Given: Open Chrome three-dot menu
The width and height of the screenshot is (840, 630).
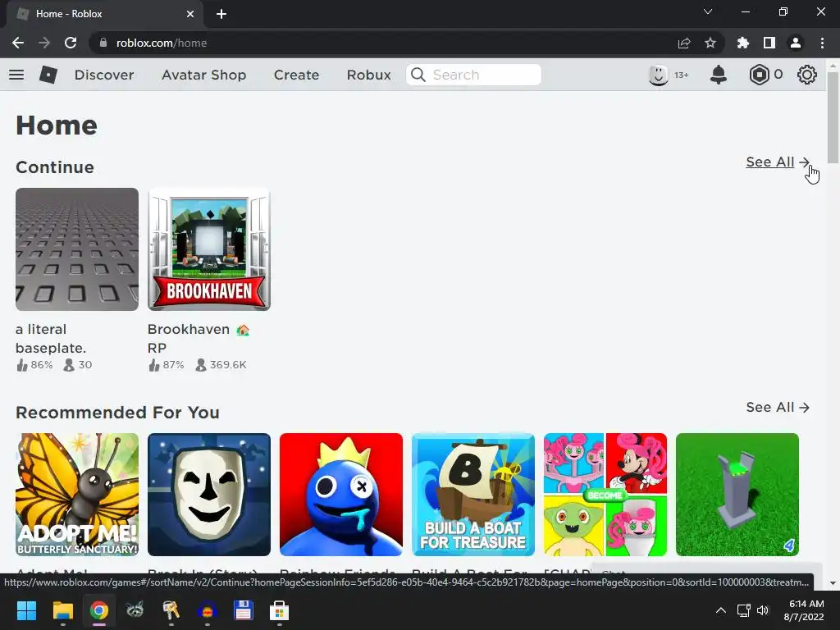Looking at the screenshot, I should tap(822, 43).
